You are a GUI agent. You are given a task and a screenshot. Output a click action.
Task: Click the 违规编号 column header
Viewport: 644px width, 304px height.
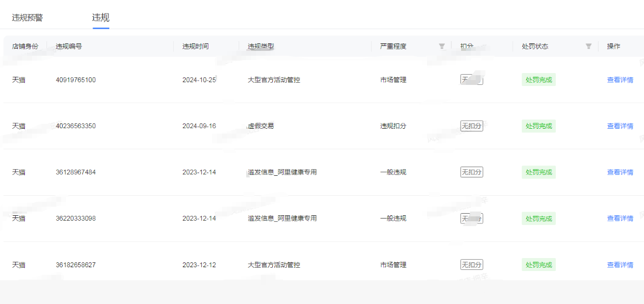coord(69,47)
